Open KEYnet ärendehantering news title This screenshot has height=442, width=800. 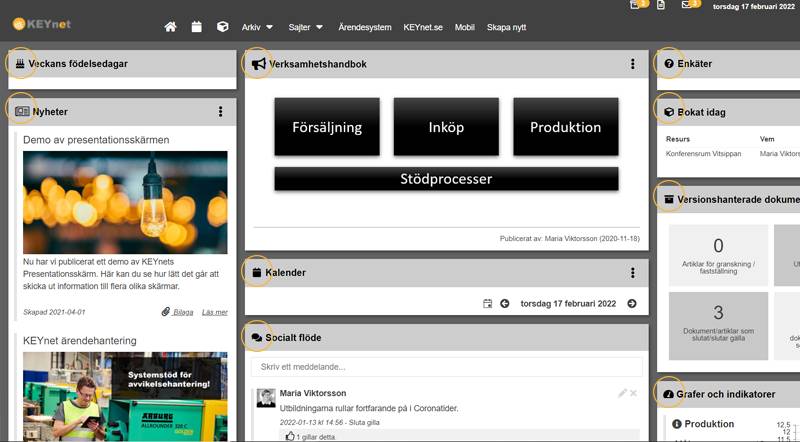80,340
